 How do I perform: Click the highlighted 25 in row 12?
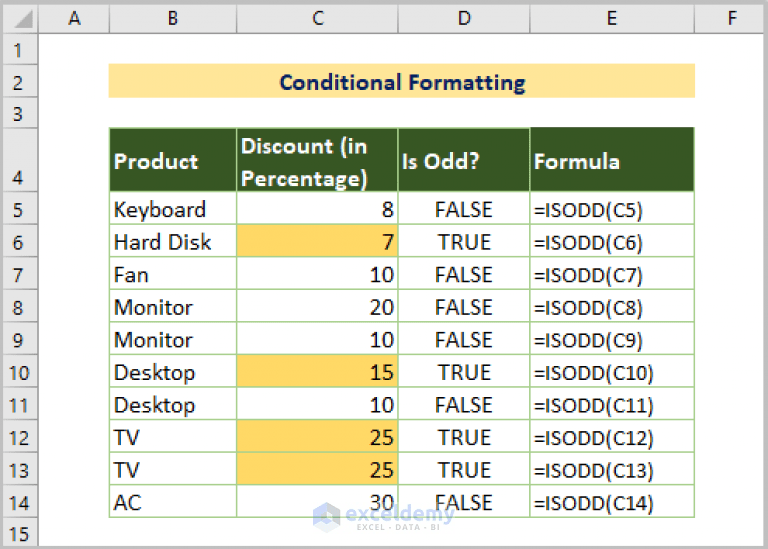tap(317, 437)
